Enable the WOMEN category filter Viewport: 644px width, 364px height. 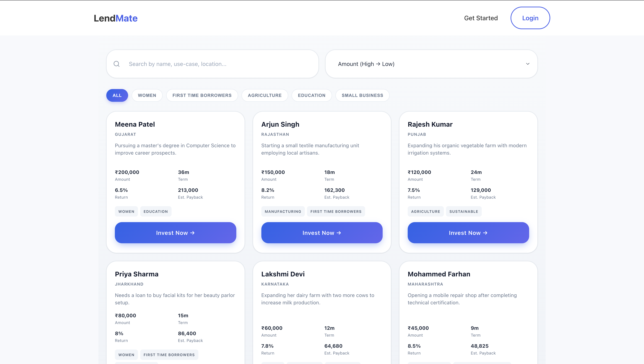(x=147, y=95)
